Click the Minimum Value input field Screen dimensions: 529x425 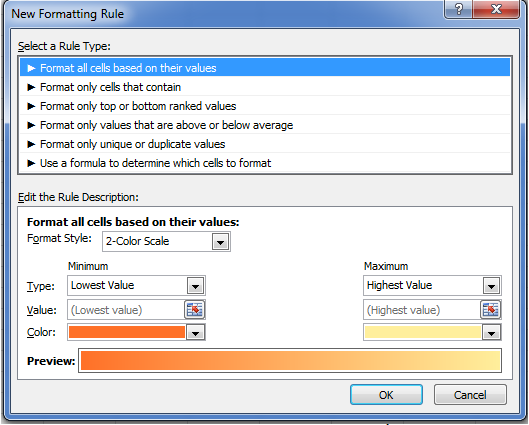pos(126,310)
